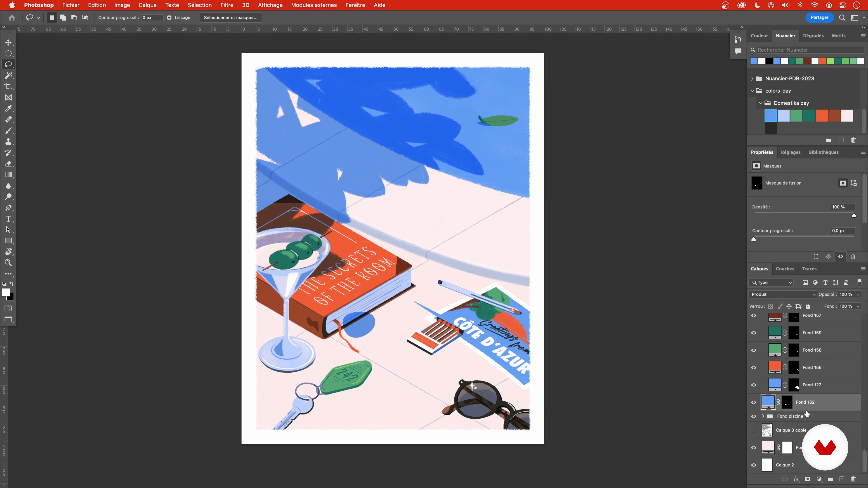The height and width of the screenshot is (488, 868).
Task: Select the Gradient tool
Action: tap(8, 175)
